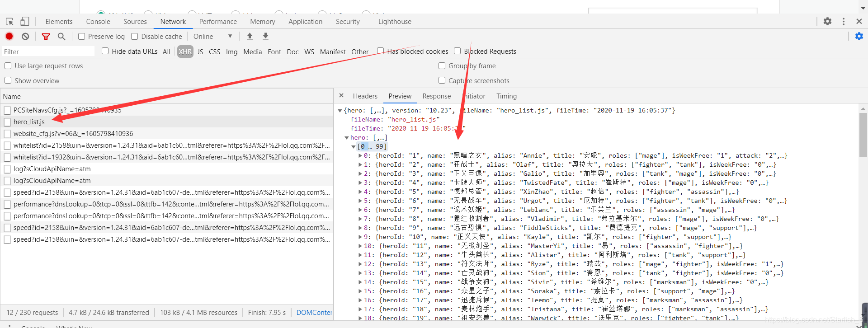Close the request details pane with X
Image resolution: width=868 pixels, height=328 pixels.
pos(341,95)
